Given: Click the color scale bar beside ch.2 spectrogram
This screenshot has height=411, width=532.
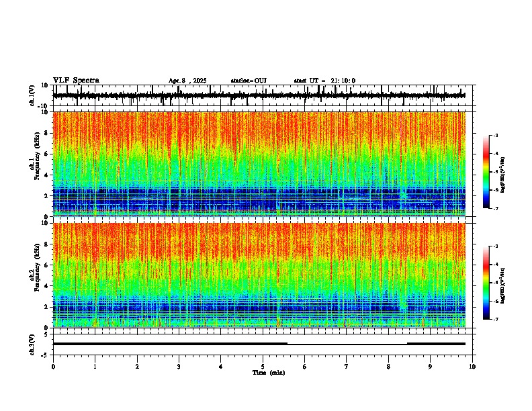Looking at the screenshot, I should click(486, 283).
